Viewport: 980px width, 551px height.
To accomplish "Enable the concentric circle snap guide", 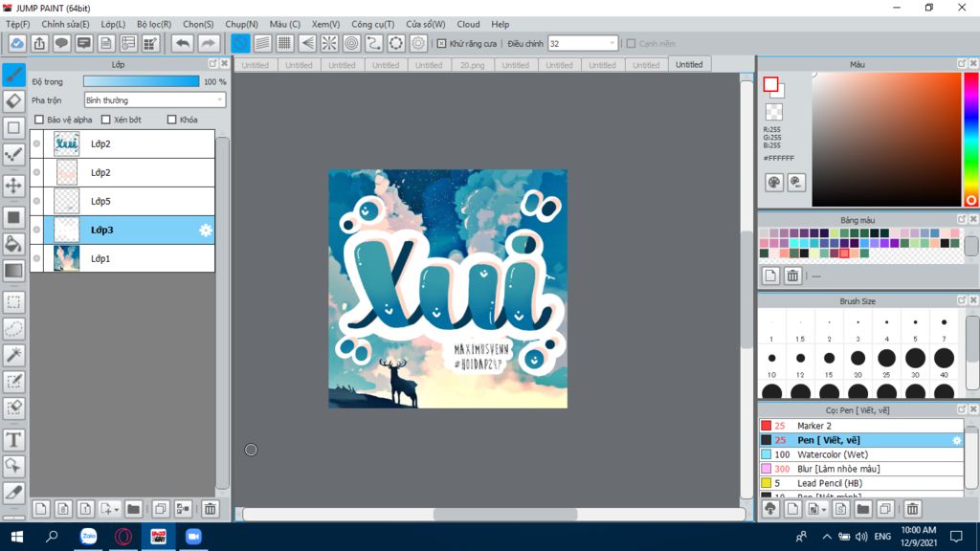I will [352, 43].
